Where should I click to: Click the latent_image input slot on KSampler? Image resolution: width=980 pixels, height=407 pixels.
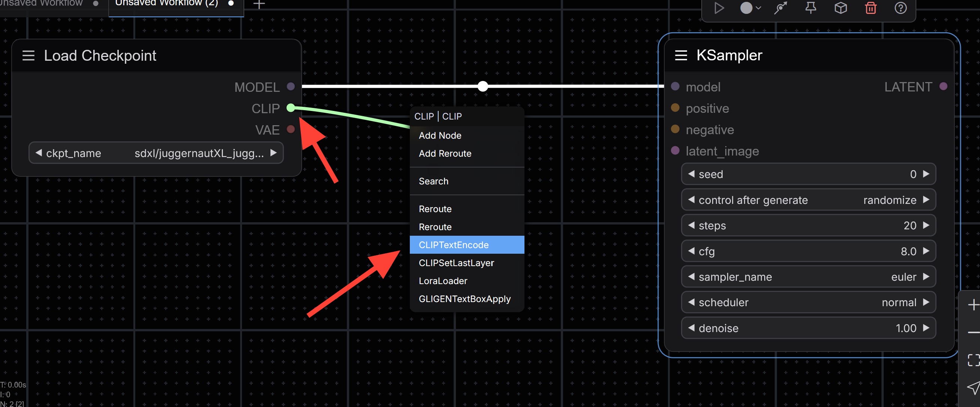(x=675, y=150)
